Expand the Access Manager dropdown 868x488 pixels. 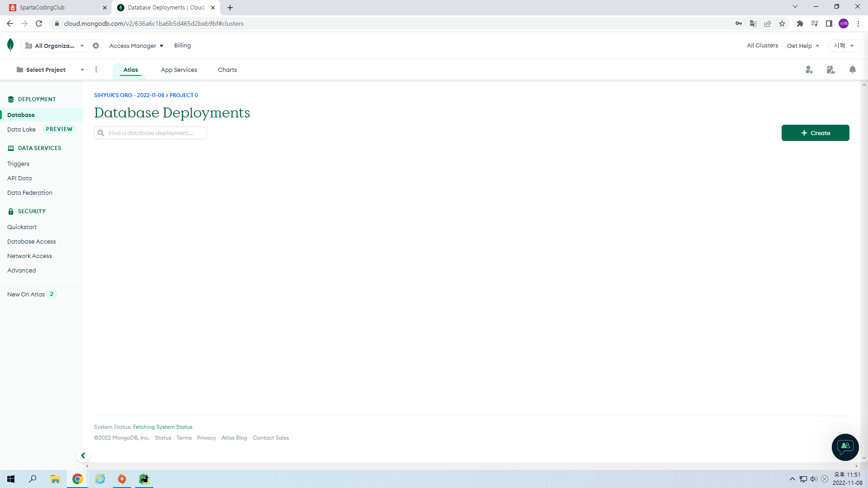point(136,46)
